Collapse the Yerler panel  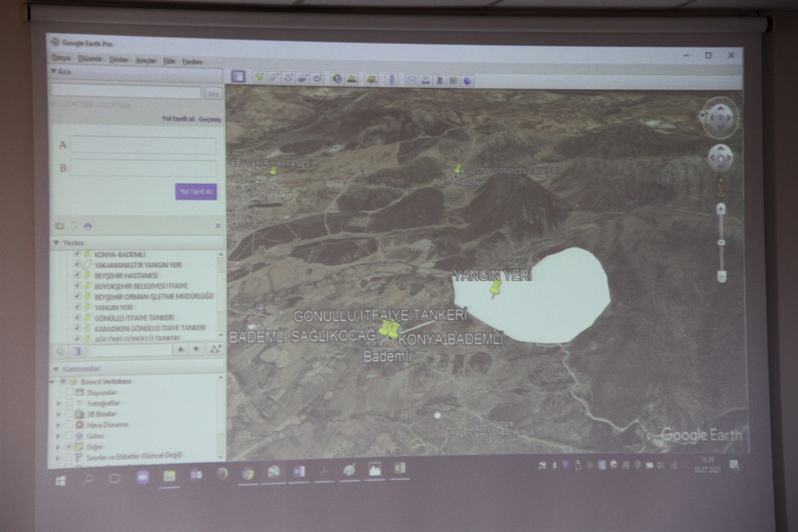(x=55, y=243)
